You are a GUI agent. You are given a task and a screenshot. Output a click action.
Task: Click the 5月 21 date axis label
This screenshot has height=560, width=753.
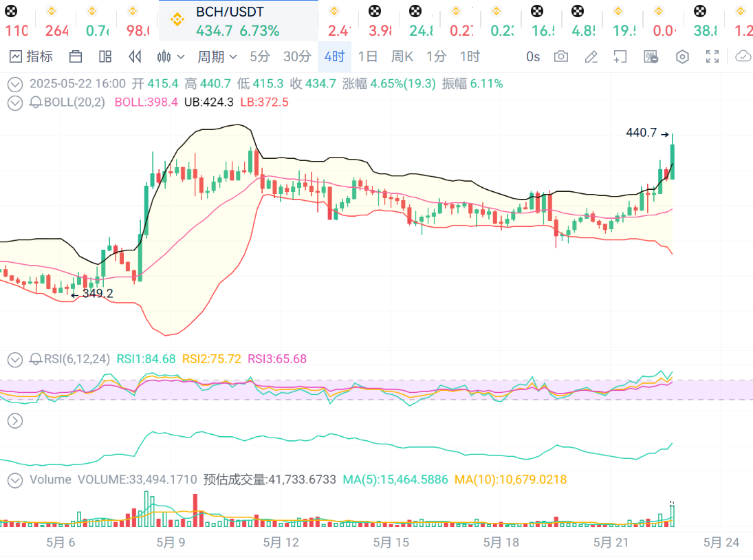611,542
